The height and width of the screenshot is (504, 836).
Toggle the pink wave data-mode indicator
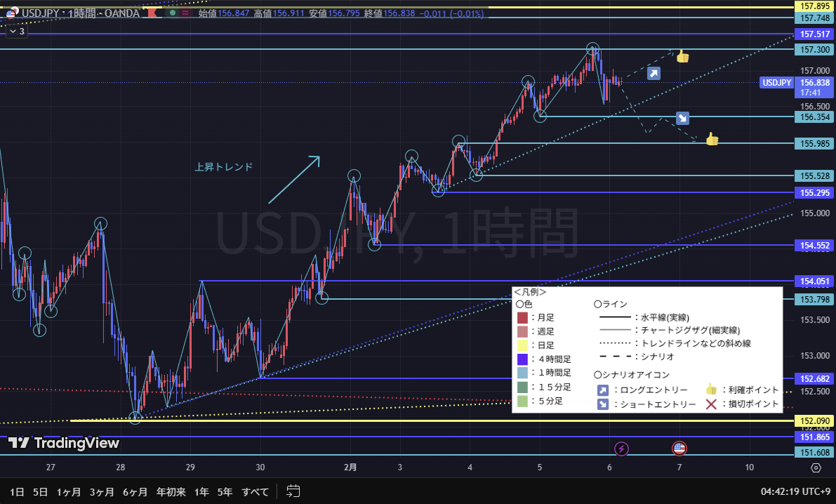pos(185,13)
